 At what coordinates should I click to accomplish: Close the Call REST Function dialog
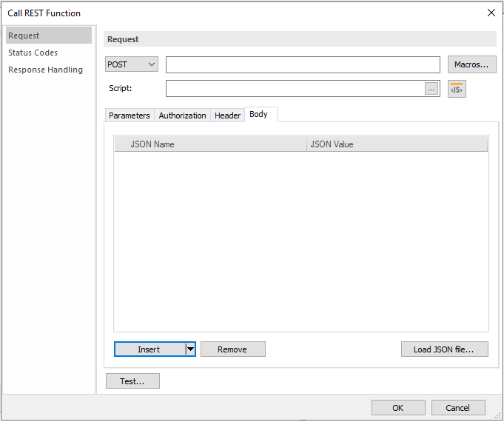click(491, 13)
